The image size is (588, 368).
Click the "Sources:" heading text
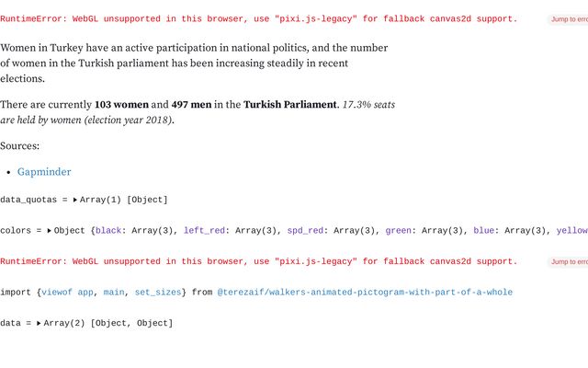[20, 146]
